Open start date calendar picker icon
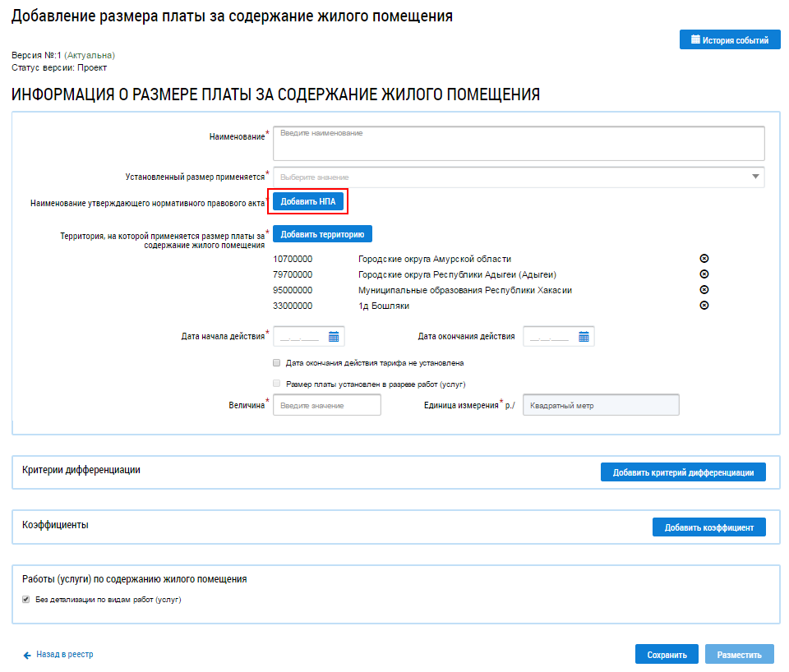Image resolution: width=789 pixels, height=672 pixels. (334, 337)
